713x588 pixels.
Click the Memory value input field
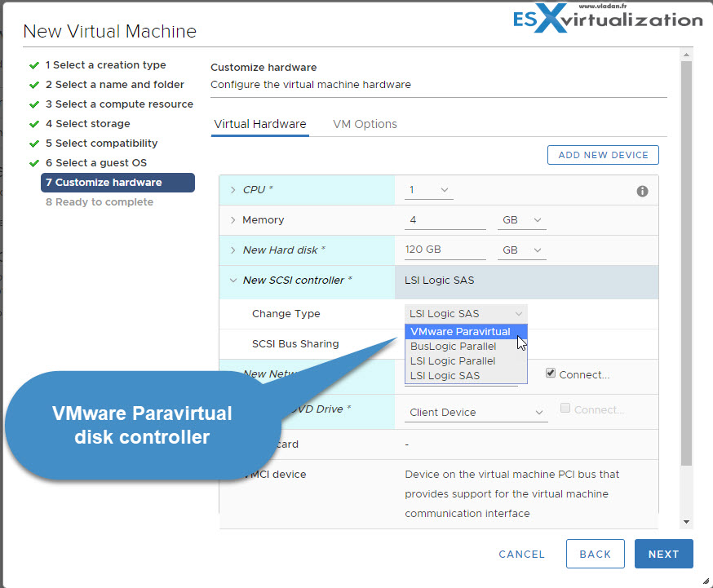click(x=445, y=220)
